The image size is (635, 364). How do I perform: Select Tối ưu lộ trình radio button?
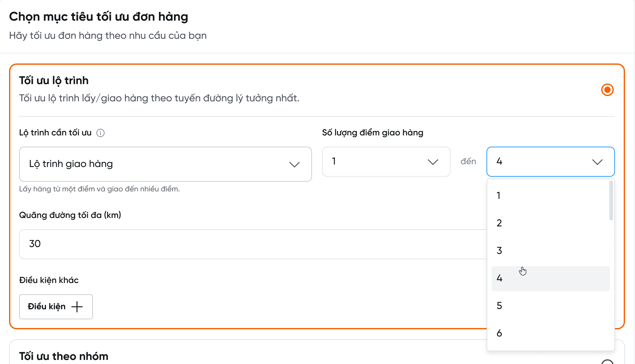tap(607, 90)
